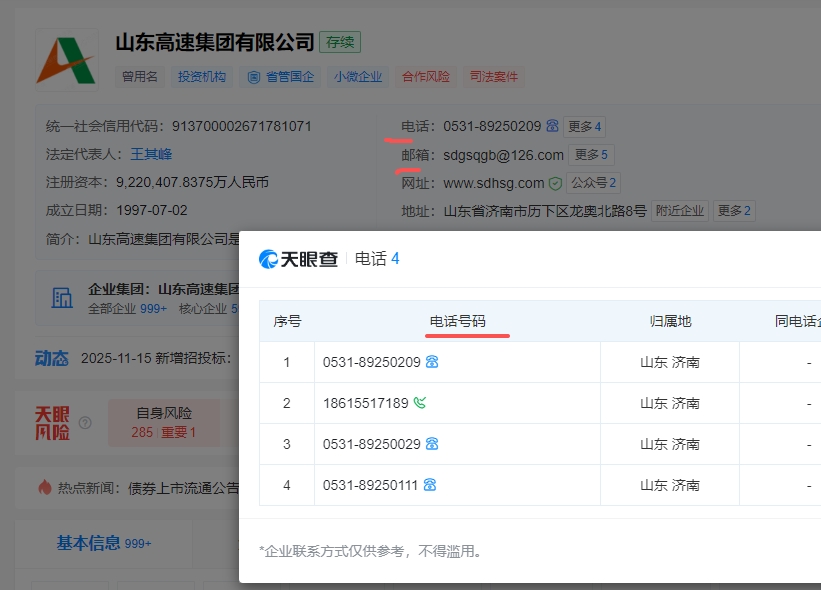Screen dimensions: 821x590
Task: Click the 省管国企 tag
Action: pyautogui.click(x=280, y=77)
